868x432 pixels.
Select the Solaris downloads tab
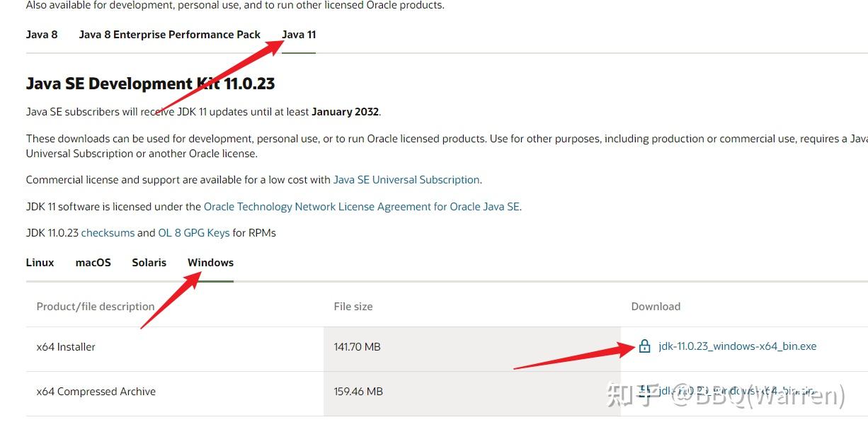[149, 262]
